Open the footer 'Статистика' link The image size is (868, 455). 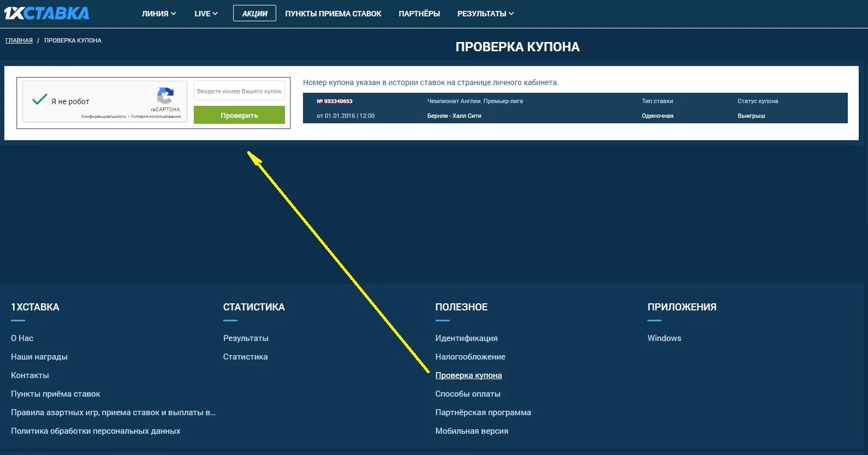click(245, 357)
